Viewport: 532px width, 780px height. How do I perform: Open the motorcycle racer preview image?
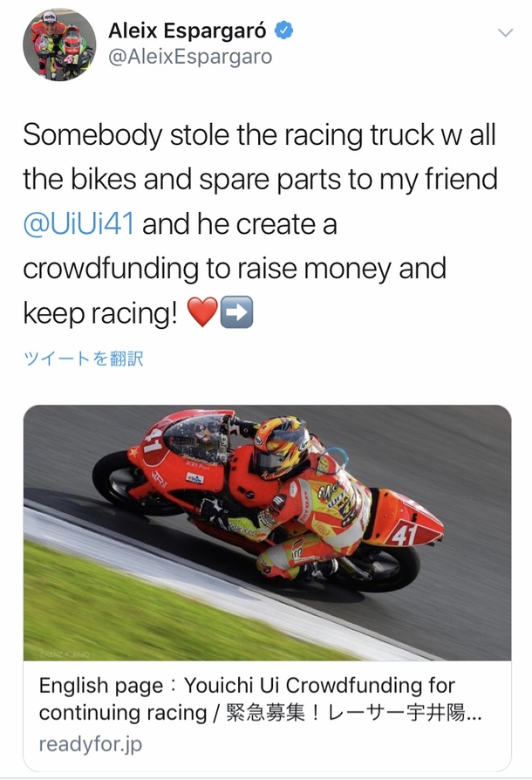267,532
